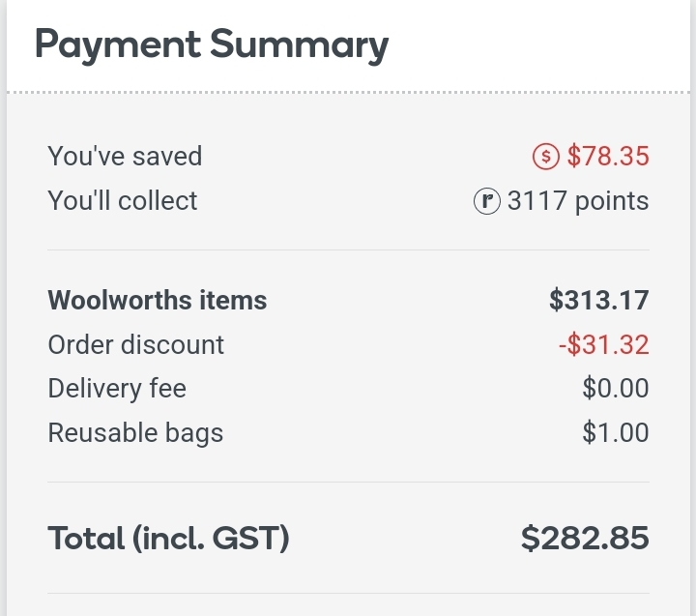This screenshot has height=616, width=696.
Task: Click the -$31.32 discount amount
Action: click(604, 344)
